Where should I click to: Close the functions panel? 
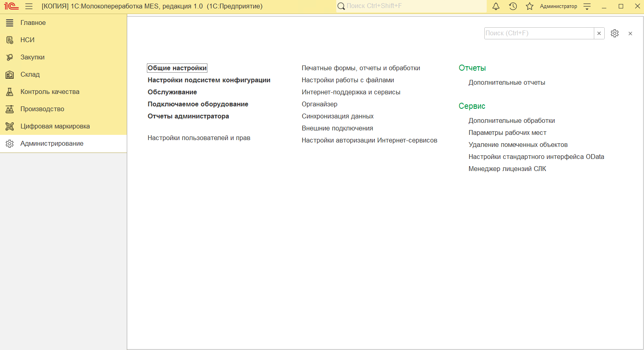point(630,34)
